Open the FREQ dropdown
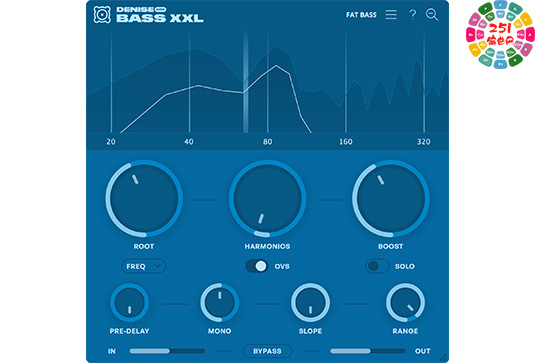The height and width of the screenshot is (363, 535). tap(144, 266)
